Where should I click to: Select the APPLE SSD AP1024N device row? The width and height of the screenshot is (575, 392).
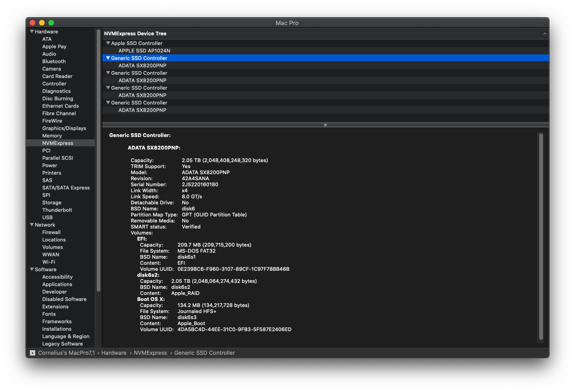[325, 51]
